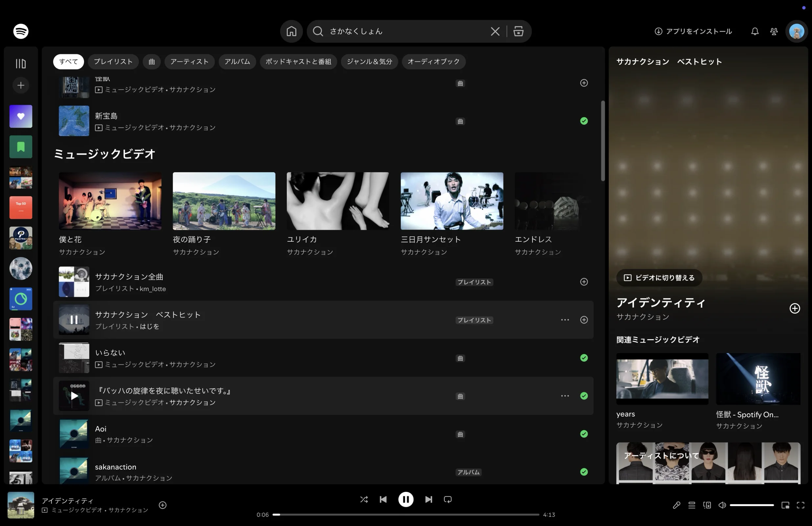Viewport: 812px width, 526px height.
Task: Open アーティストについて artist card
Action: click(708, 463)
